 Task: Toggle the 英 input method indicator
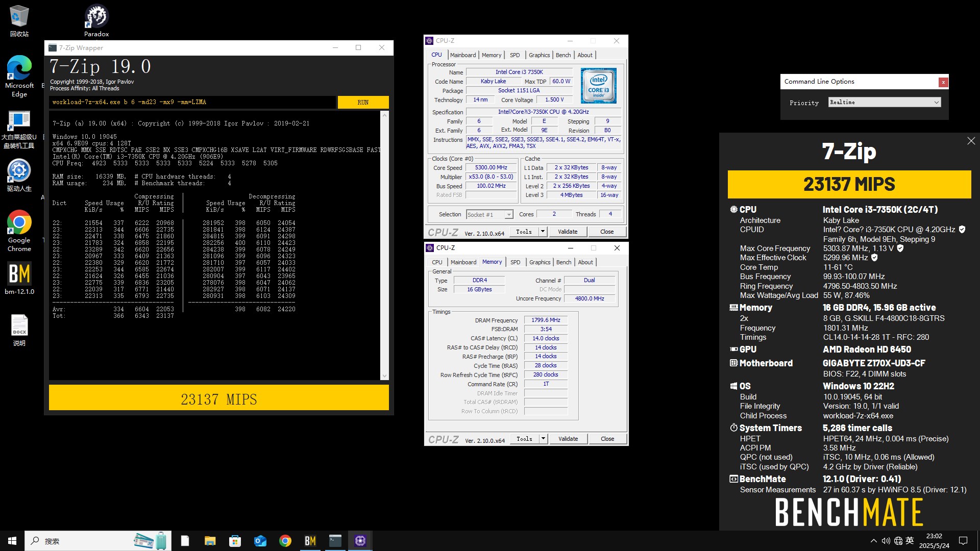coord(910,541)
